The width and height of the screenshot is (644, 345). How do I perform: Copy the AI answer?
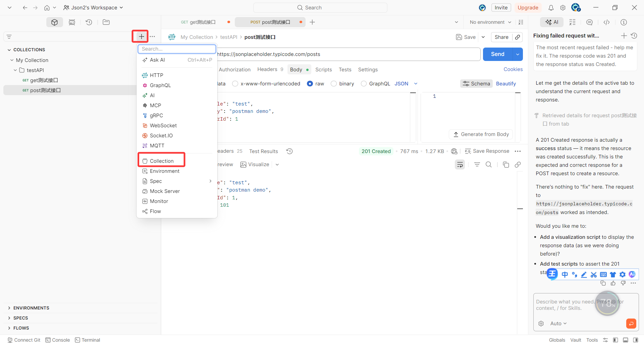coord(603,283)
